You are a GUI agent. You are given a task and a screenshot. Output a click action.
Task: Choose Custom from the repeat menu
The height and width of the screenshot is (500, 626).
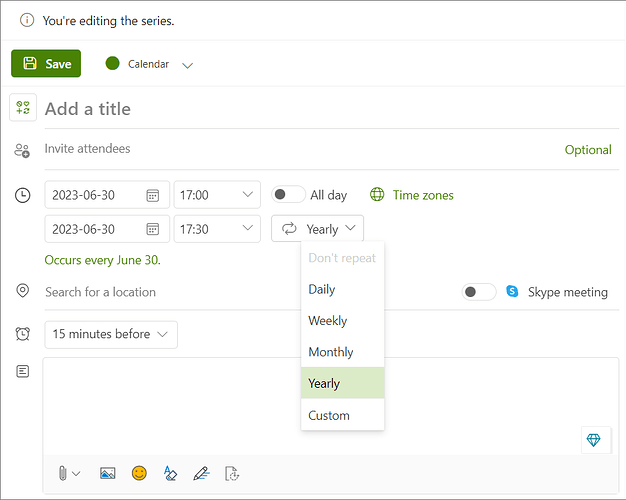coord(343,415)
